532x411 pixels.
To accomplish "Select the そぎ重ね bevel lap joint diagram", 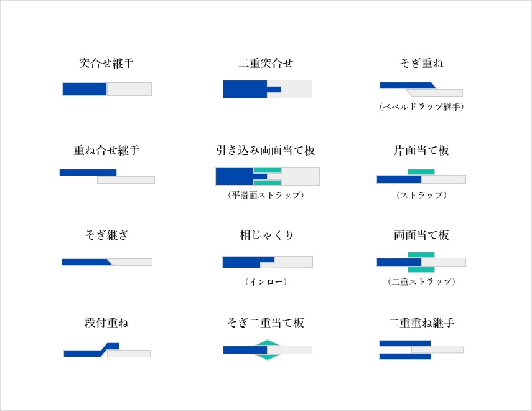I will pos(421,89).
